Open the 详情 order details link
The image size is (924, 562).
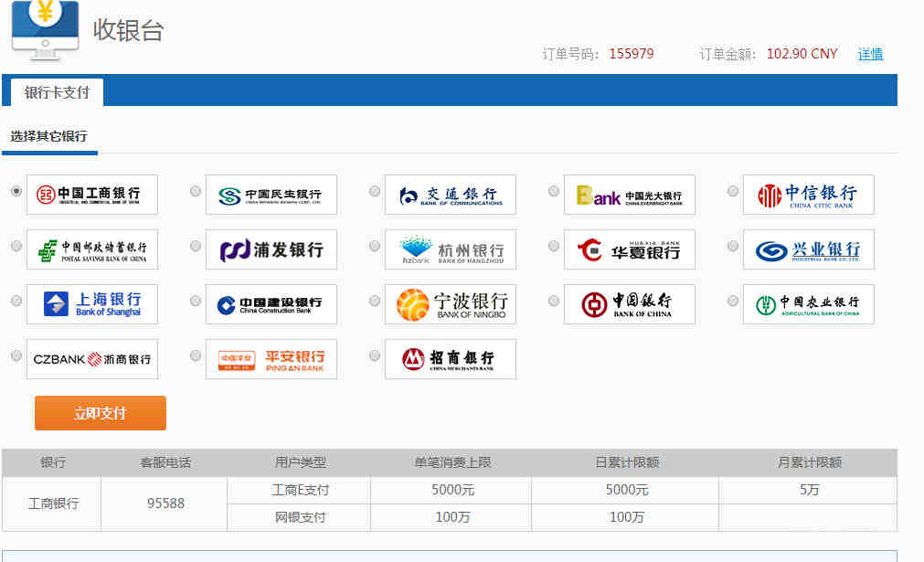point(870,54)
